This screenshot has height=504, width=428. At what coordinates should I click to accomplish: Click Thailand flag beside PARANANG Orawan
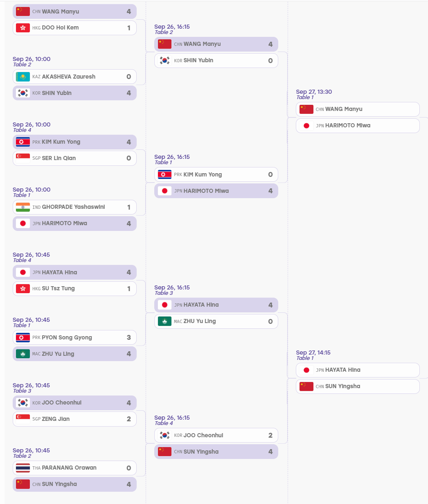click(x=23, y=468)
